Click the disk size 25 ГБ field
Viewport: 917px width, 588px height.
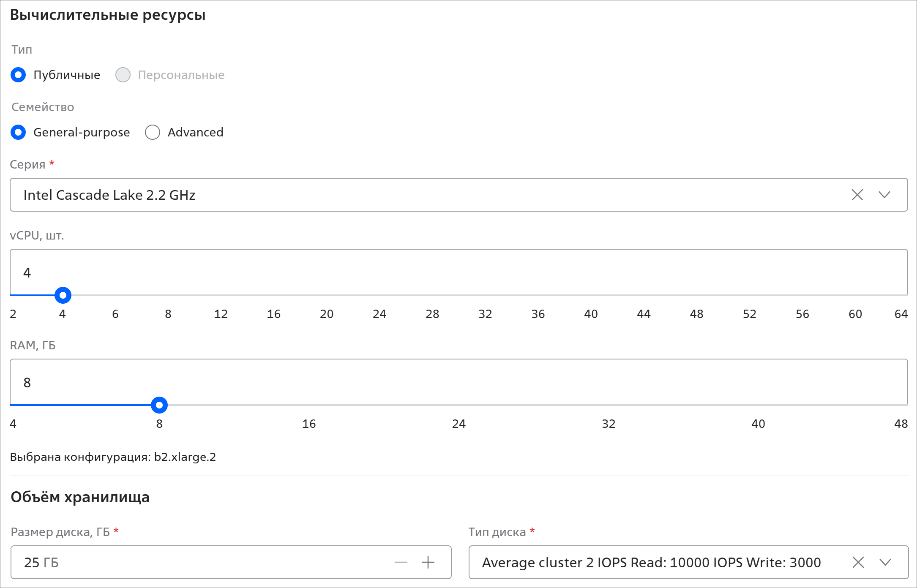coord(231,562)
